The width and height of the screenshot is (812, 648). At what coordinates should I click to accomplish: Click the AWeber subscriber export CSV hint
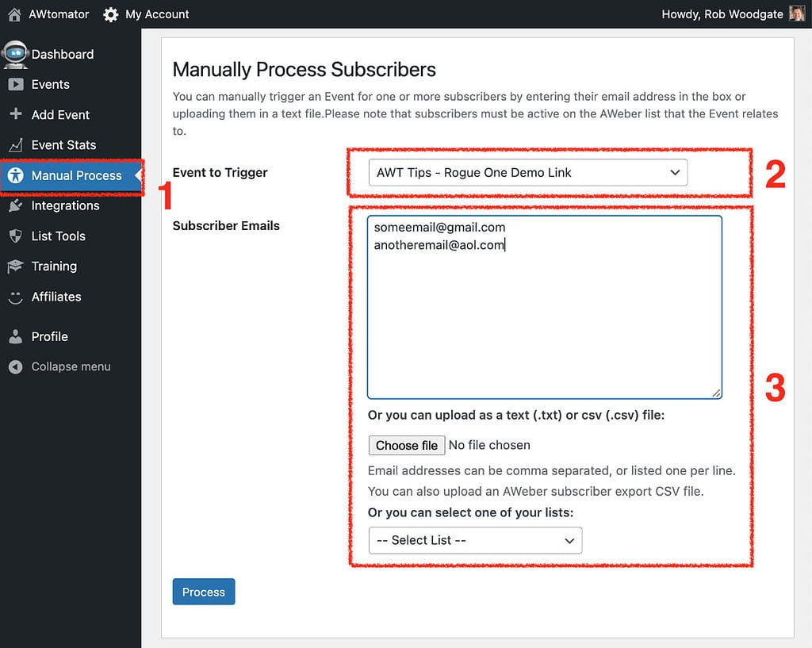click(x=535, y=492)
